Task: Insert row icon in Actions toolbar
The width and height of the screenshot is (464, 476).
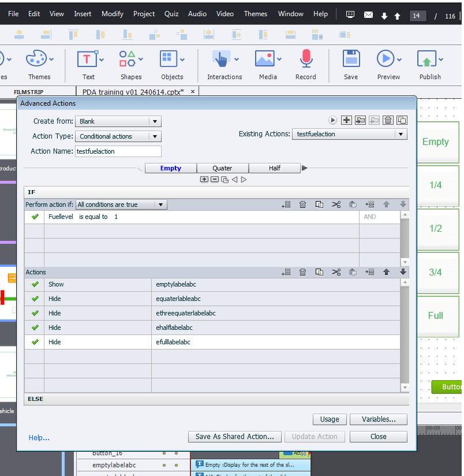Action: (x=369, y=272)
